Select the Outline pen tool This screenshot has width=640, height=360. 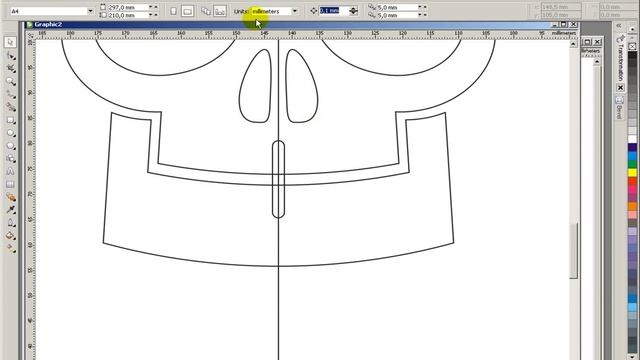(x=11, y=223)
